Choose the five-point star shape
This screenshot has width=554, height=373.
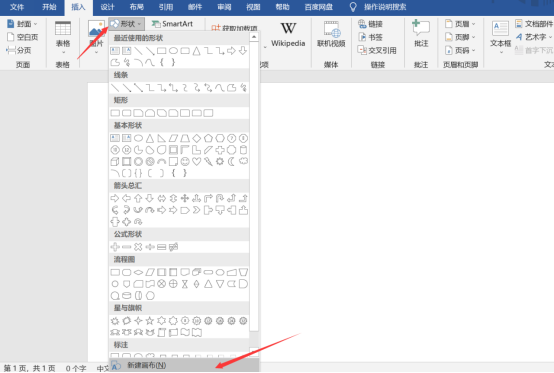(150, 321)
